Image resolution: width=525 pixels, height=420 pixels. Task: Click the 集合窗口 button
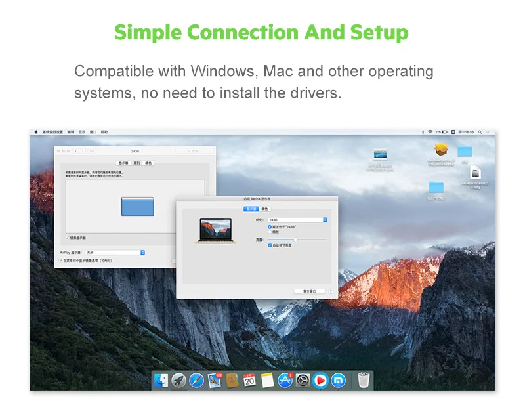tap(309, 291)
